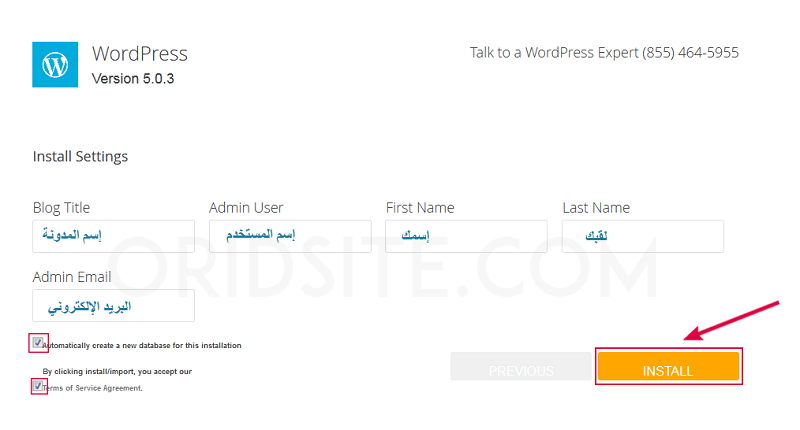Click the Blog Title label
Screen dimensions: 800x430
pyautogui.click(x=61, y=208)
